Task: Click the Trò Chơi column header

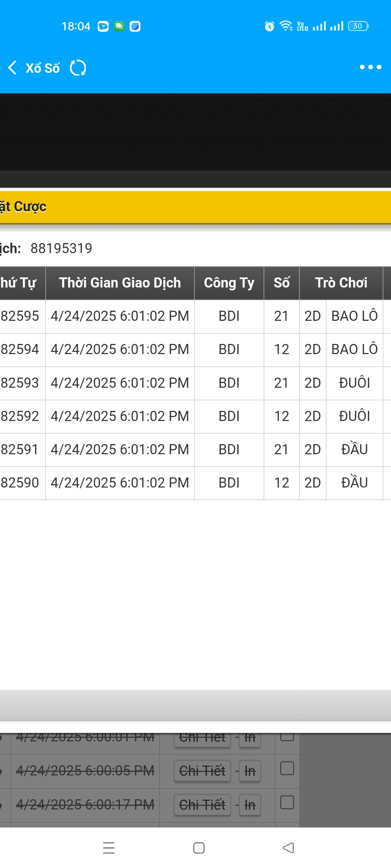Action: (341, 283)
